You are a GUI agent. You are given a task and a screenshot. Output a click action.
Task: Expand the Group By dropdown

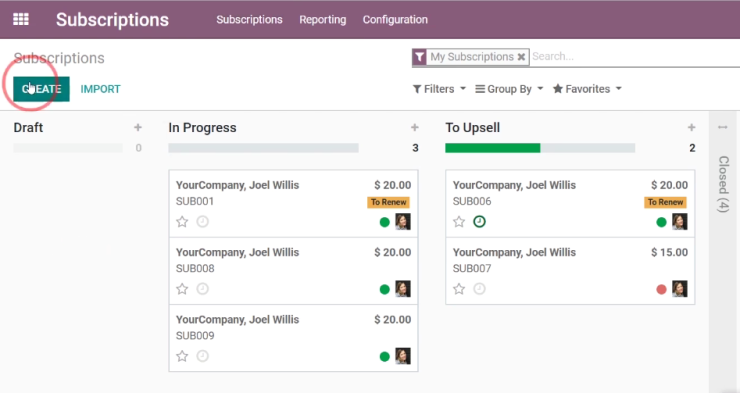[509, 89]
